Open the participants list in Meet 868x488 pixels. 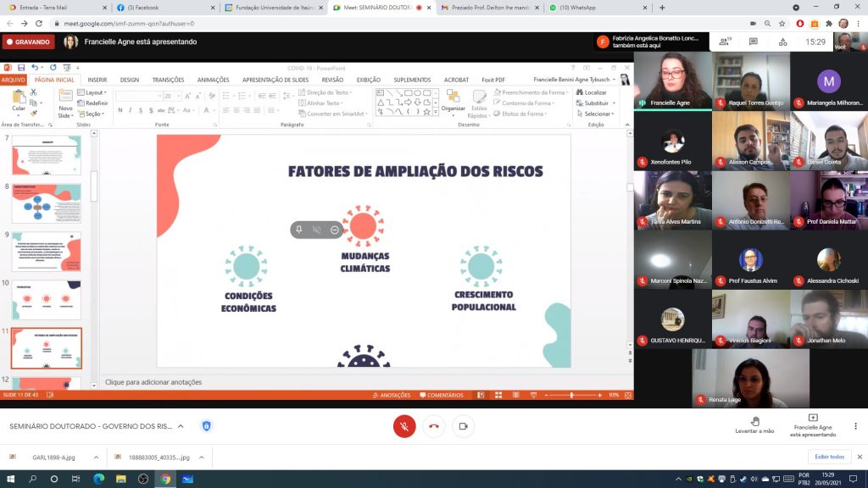725,41
